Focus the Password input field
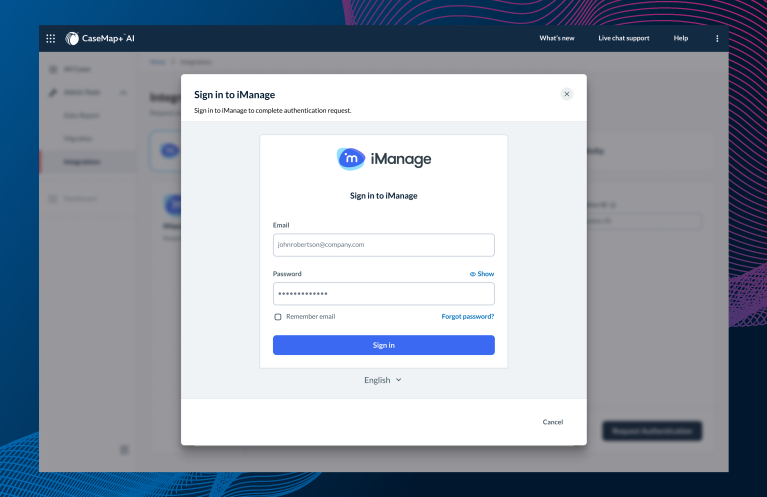 (x=384, y=294)
